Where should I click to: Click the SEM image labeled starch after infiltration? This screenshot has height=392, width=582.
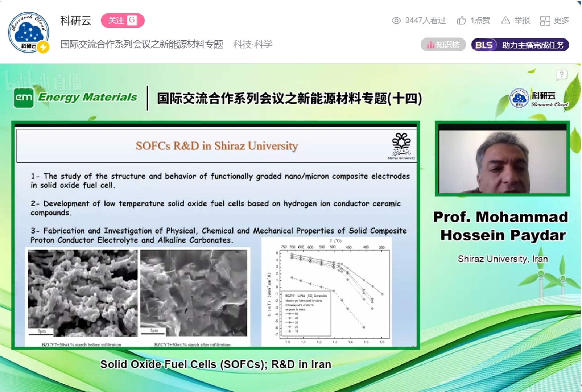pos(194,293)
